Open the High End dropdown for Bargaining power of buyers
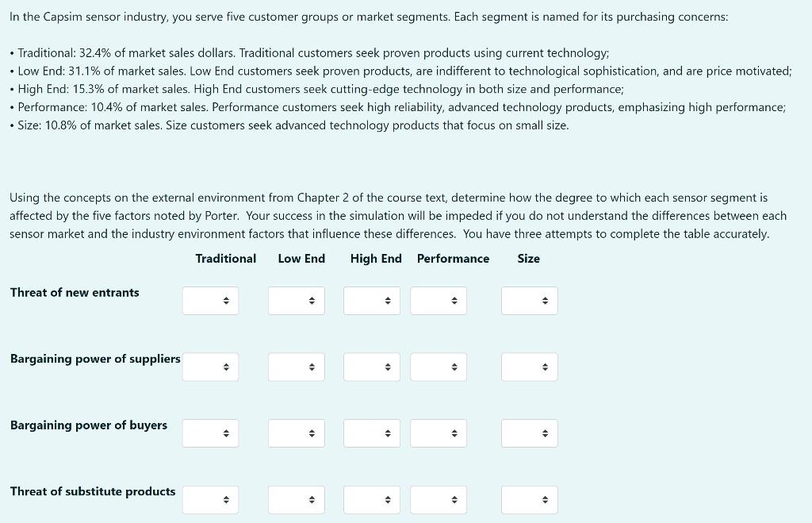This screenshot has height=523, width=812. click(371, 433)
